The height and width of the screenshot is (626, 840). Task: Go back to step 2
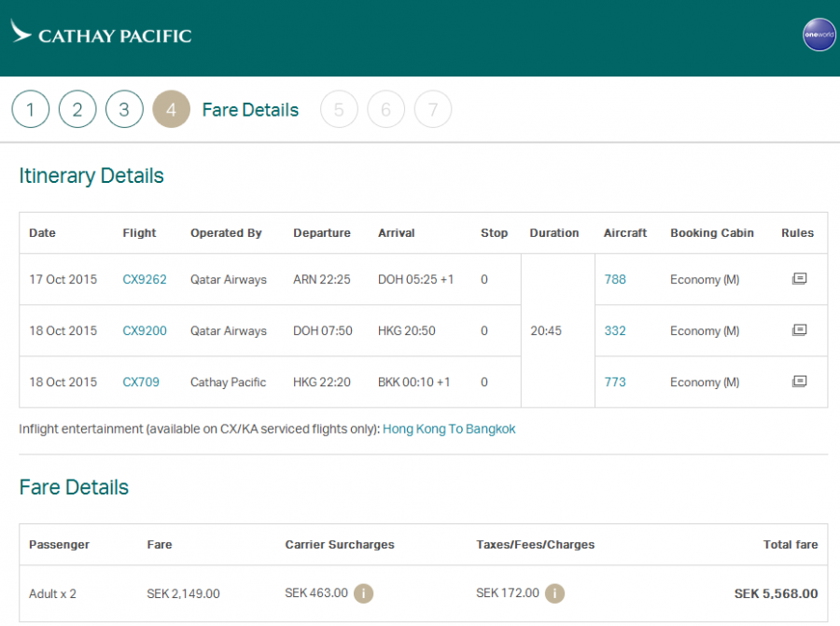pos(77,110)
